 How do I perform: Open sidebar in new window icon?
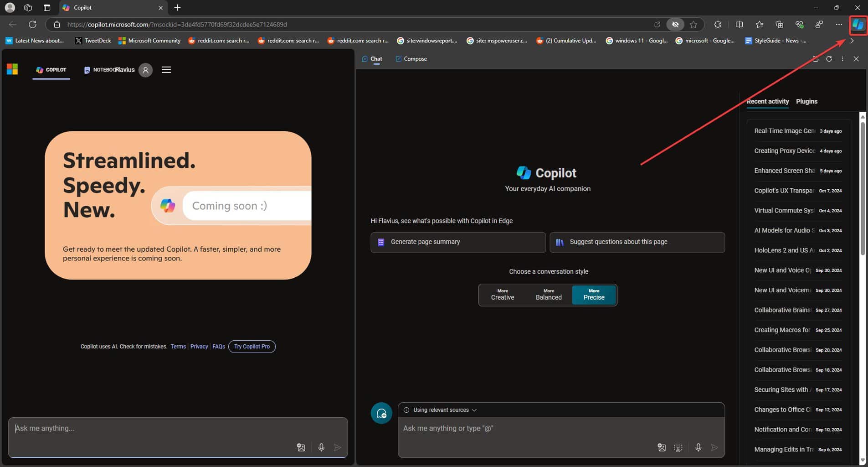815,59
